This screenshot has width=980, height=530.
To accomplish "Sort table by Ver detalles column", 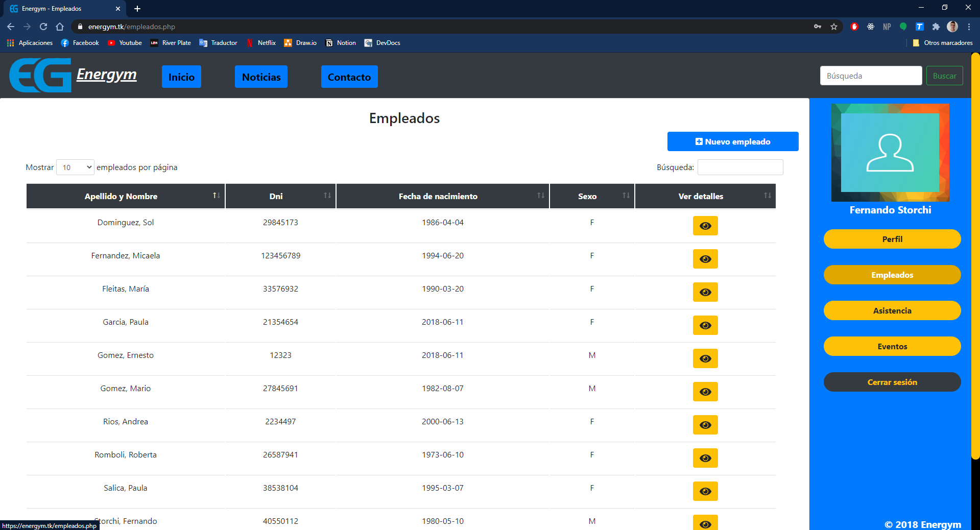I will (x=705, y=196).
